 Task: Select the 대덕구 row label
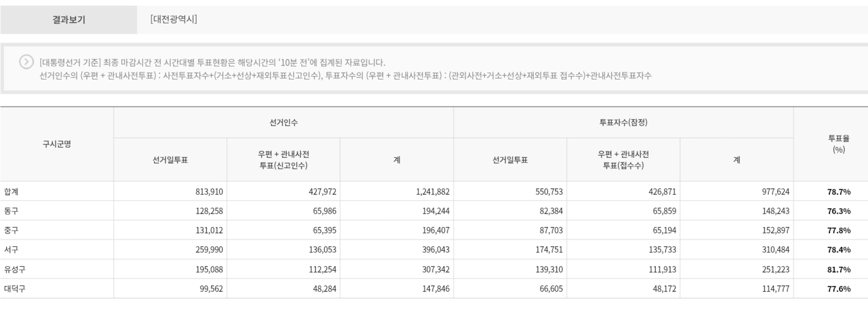click(x=14, y=289)
